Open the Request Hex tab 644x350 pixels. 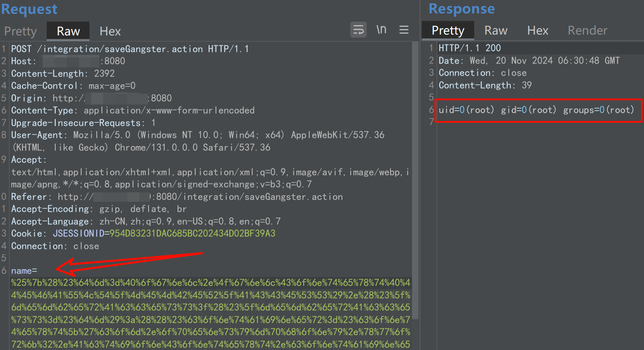tap(110, 31)
